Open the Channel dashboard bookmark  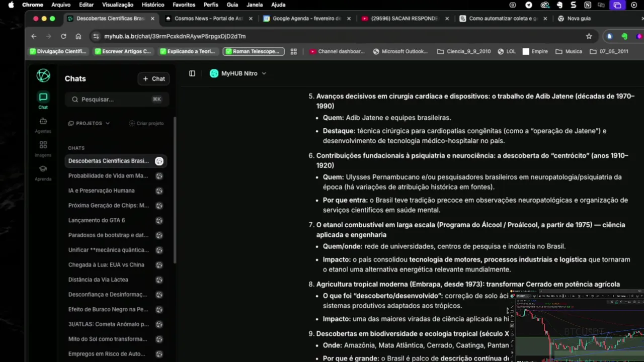(x=337, y=51)
